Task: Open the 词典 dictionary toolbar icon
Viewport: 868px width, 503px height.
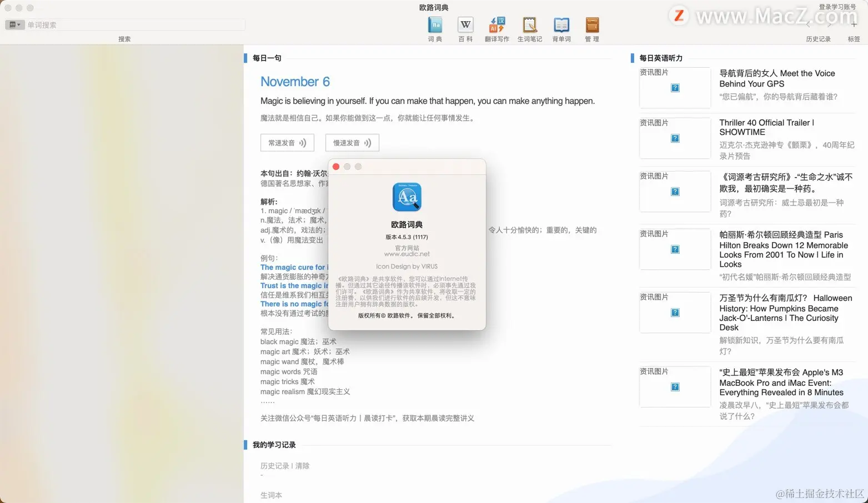Action: [x=435, y=26]
